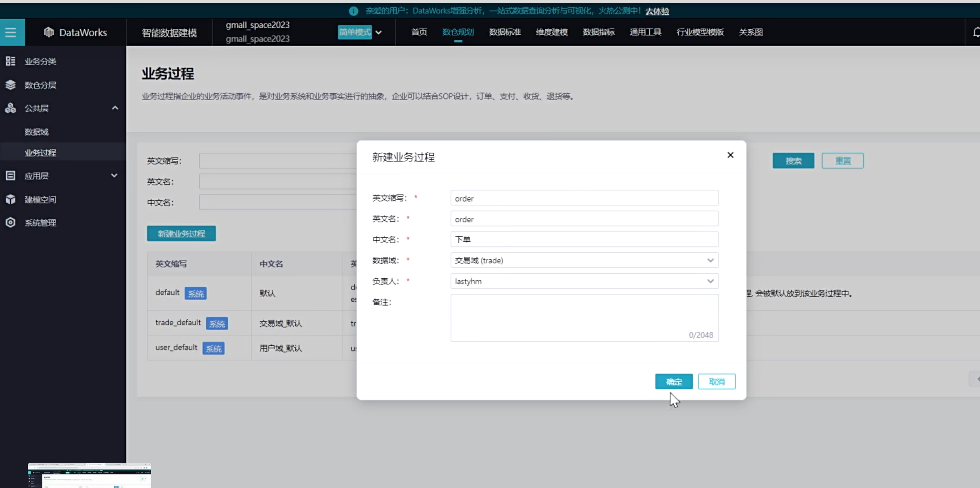
Task: Confirm with the 确定 button
Action: click(674, 382)
